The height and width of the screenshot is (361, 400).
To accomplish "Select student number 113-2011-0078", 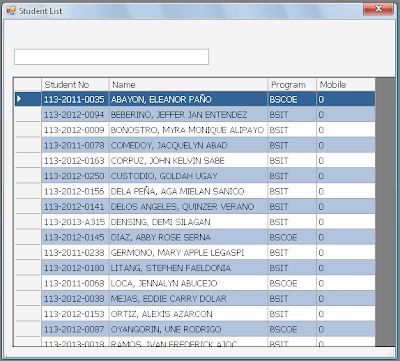I will (75, 145).
